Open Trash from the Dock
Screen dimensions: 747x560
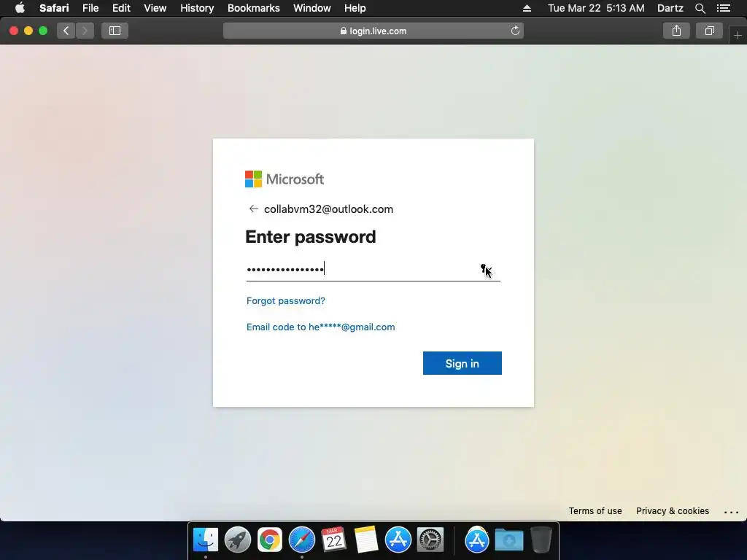[541, 540]
